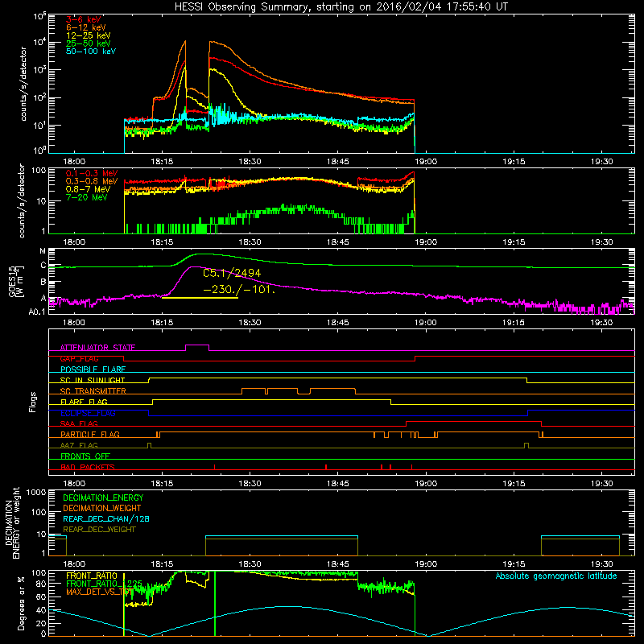Click the REAR_DEC_CHAN/128 legend entry
Image resolution: width=644 pixels, height=644 pixels.
106,518
